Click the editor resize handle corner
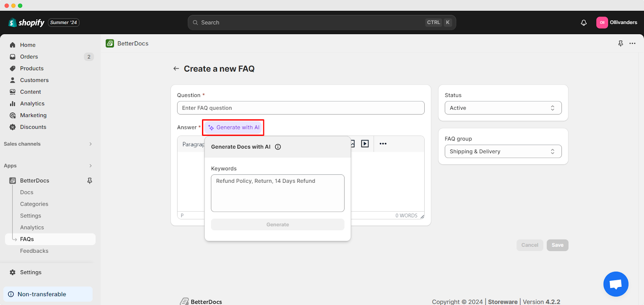 (422, 217)
